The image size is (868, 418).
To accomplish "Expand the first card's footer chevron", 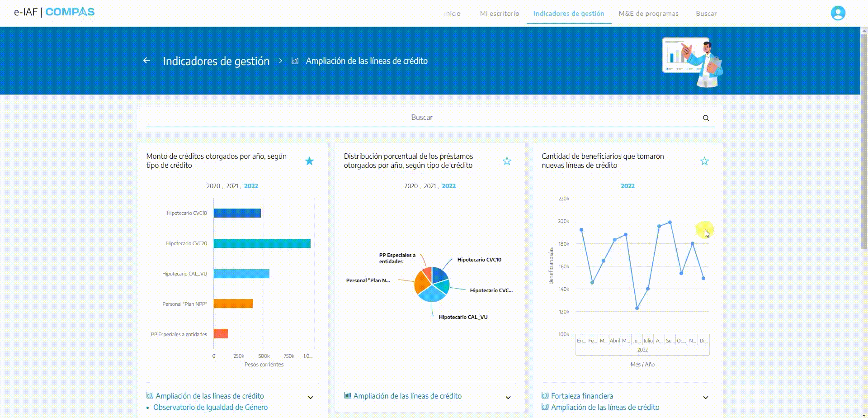I will click(311, 398).
